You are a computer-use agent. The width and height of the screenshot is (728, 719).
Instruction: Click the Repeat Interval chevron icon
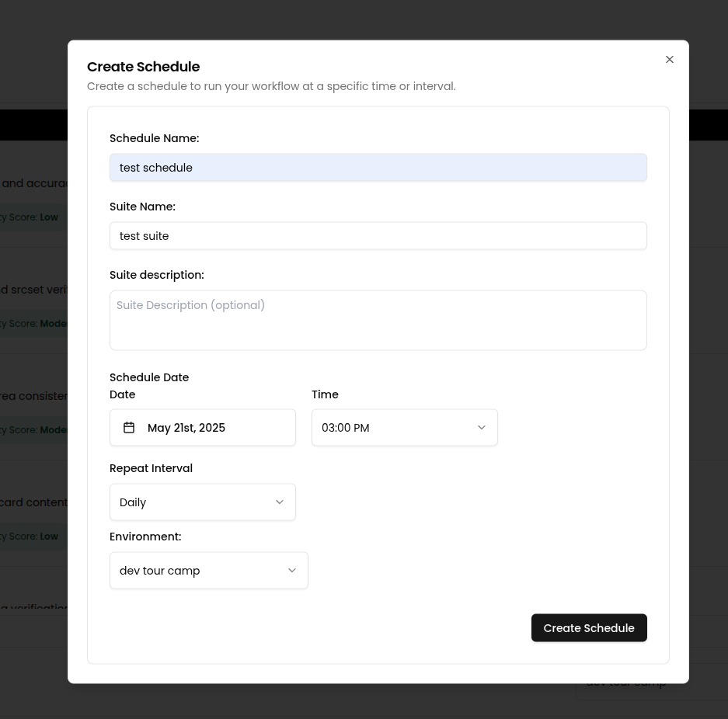[280, 502]
